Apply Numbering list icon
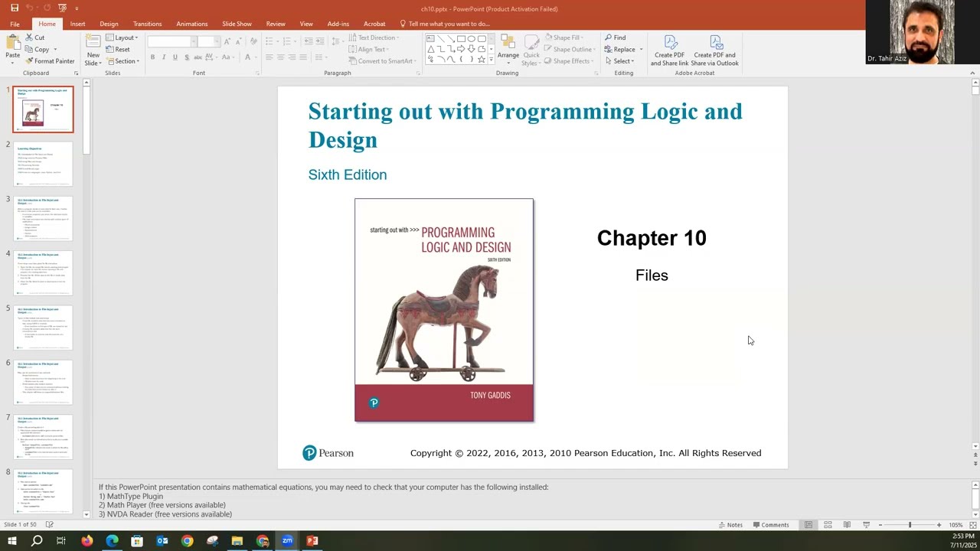This screenshot has width=980, height=551. (x=289, y=41)
